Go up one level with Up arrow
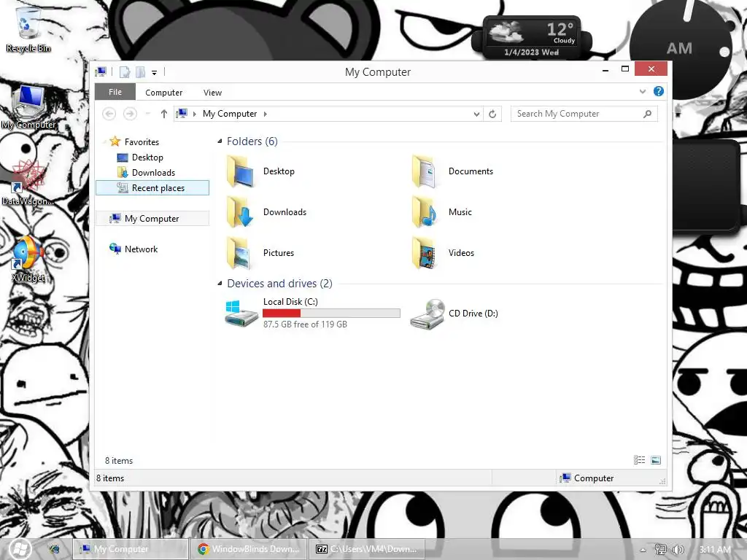The width and height of the screenshot is (747, 560). click(x=164, y=114)
